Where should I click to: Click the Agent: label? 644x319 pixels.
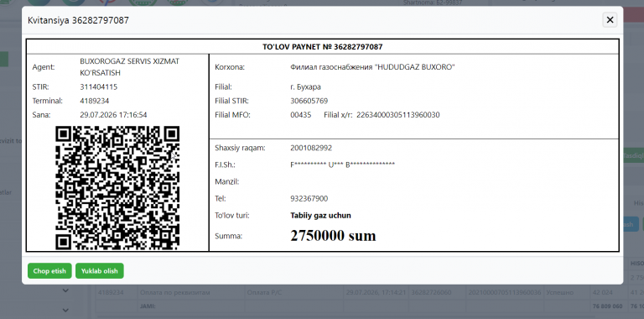44,67
